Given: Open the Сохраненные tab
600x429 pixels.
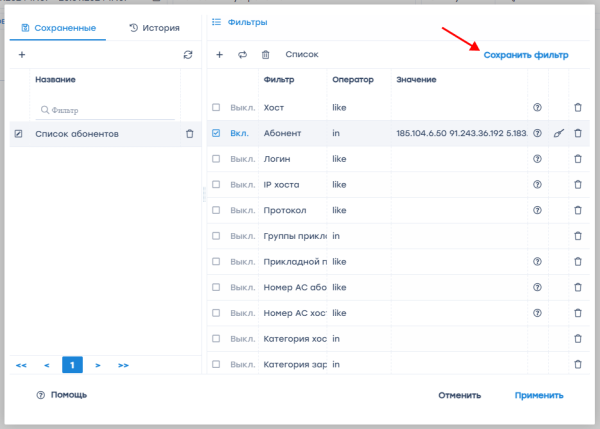Looking at the screenshot, I should 58,28.
